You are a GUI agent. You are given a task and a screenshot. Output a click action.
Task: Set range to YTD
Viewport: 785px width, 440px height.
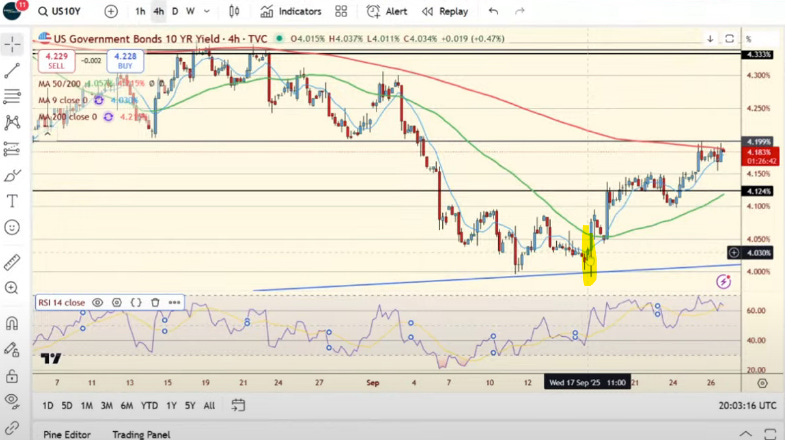point(149,405)
